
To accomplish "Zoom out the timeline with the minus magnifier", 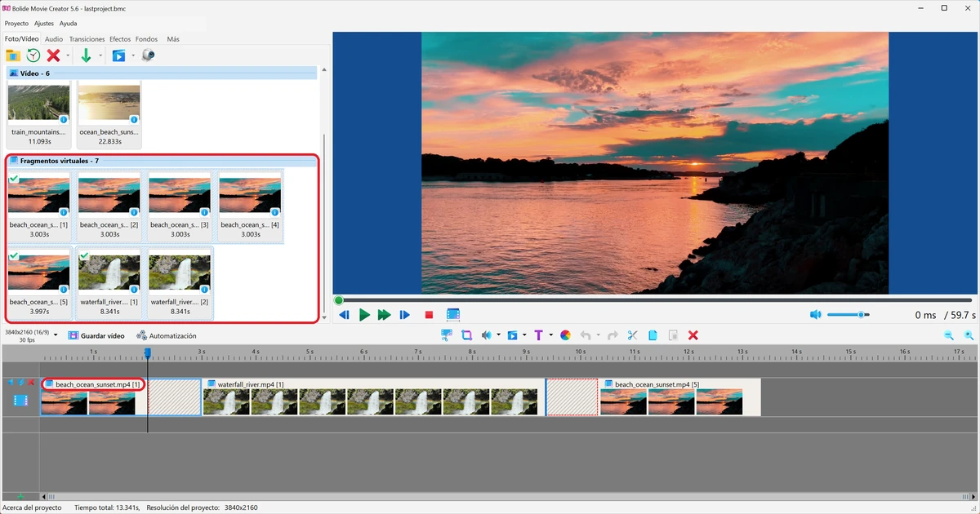I will 949,335.
